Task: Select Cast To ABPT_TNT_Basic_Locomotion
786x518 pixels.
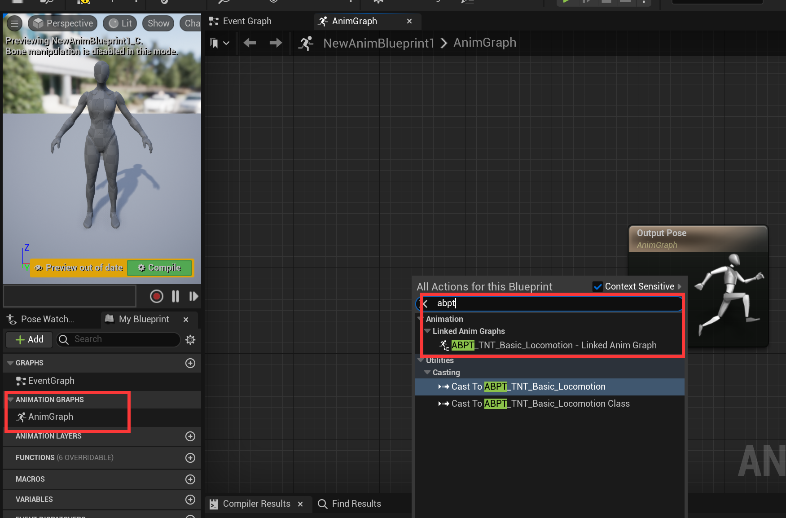Action: click(x=550, y=387)
